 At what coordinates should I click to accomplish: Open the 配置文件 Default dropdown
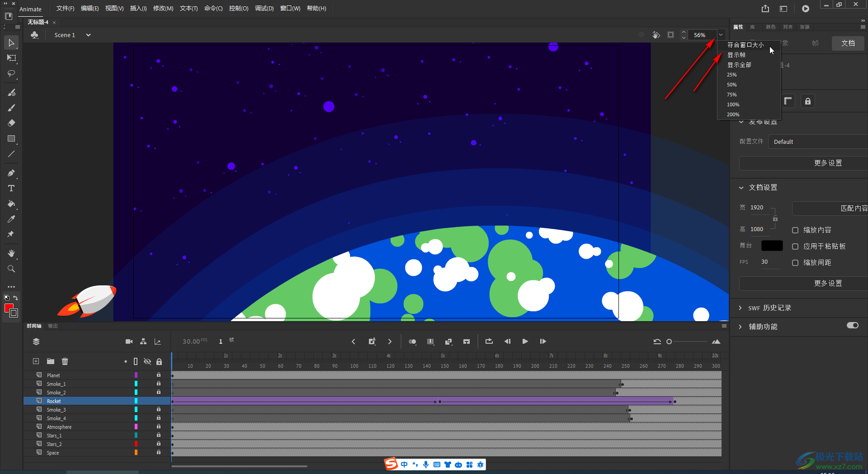(817, 142)
